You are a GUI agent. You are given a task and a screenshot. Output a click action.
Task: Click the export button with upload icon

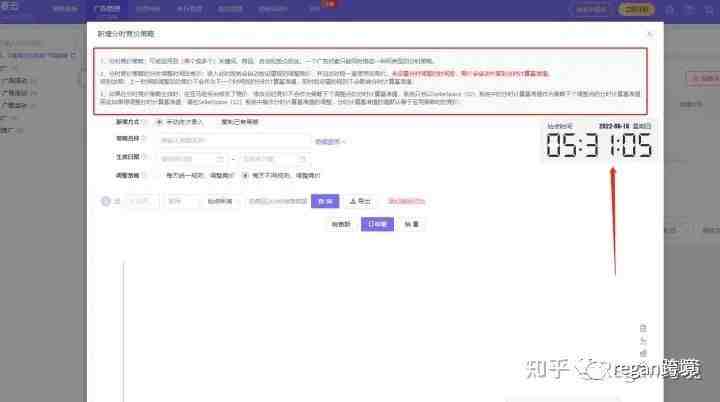[360, 201]
